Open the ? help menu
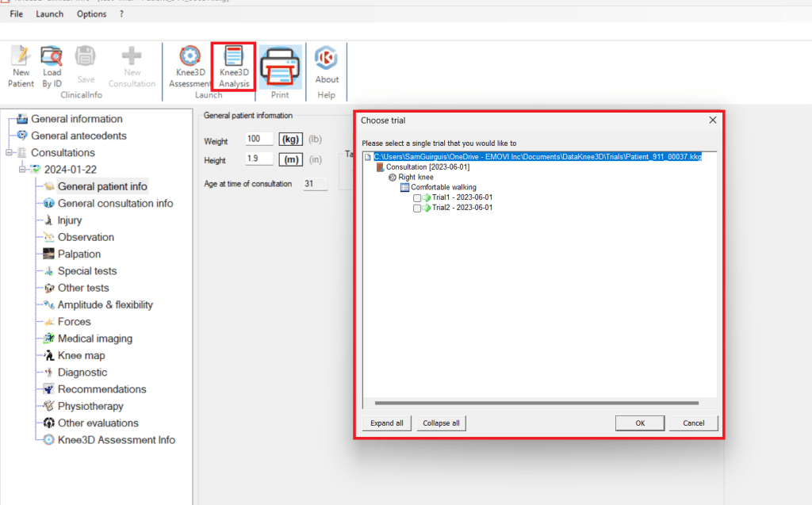This screenshot has width=812, height=505. [121, 14]
